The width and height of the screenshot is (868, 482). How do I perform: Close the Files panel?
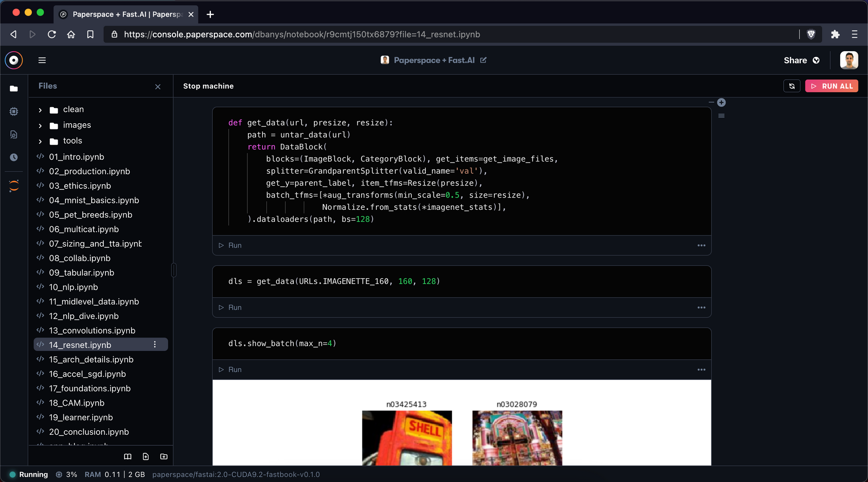point(158,87)
